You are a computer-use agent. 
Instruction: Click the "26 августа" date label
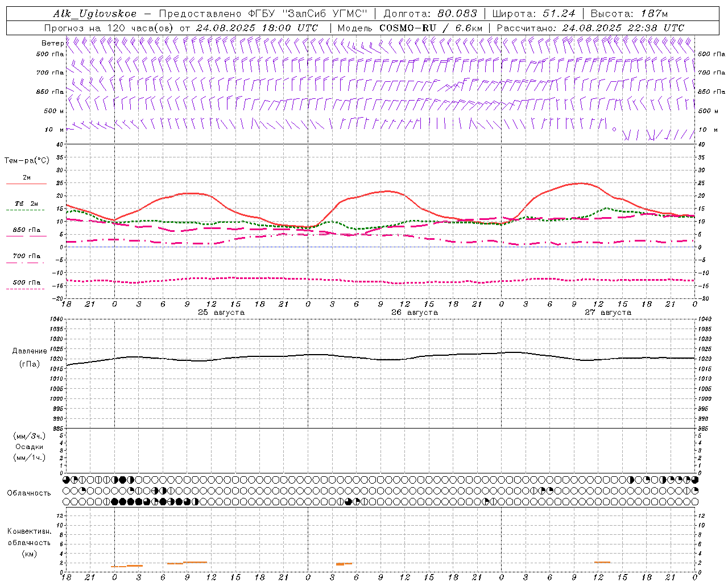coord(415,313)
